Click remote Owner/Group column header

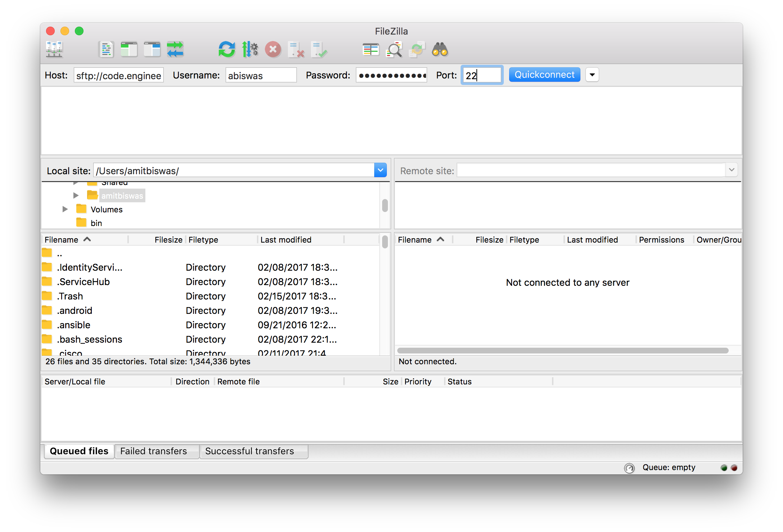click(x=718, y=240)
